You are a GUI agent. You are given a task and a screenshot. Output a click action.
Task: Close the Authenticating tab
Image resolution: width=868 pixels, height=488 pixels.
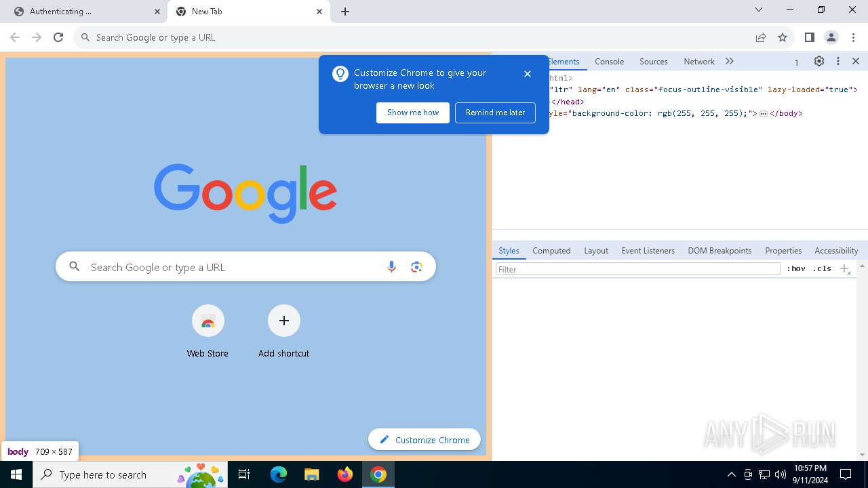tap(157, 12)
